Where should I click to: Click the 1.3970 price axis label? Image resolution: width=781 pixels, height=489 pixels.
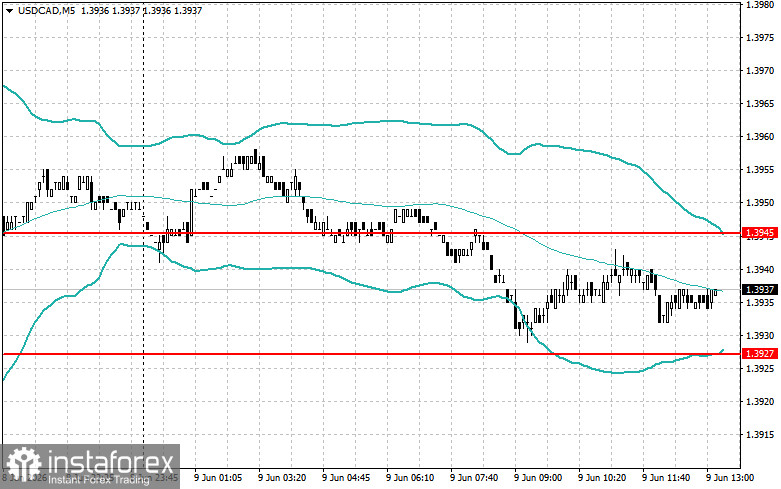pos(760,71)
